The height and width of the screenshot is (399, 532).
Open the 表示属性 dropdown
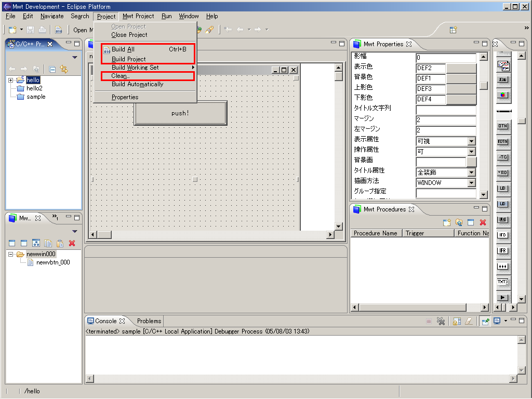(x=472, y=141)
